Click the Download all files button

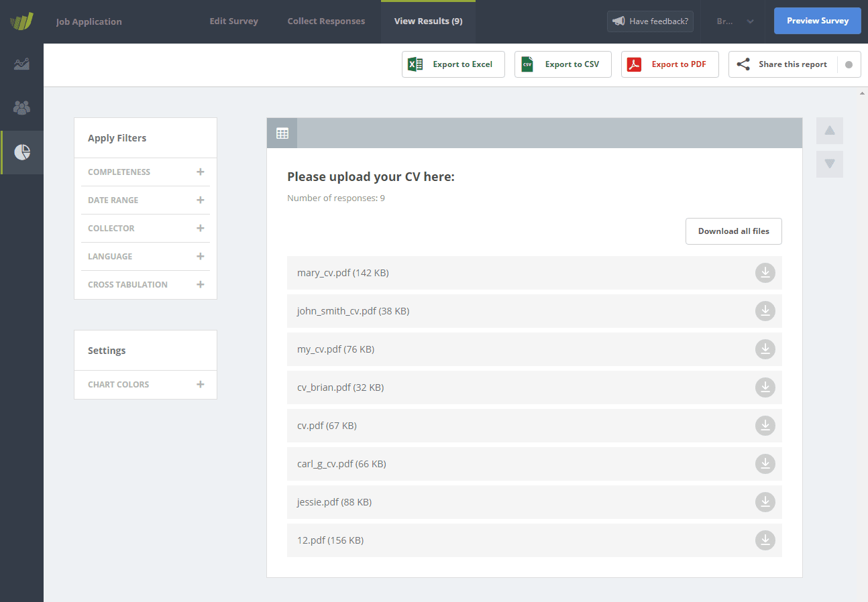pyautogui.click(x=734, y=231)
